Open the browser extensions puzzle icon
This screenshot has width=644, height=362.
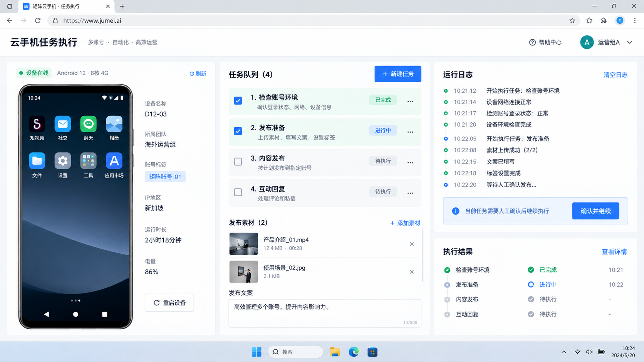click(604, 21)
